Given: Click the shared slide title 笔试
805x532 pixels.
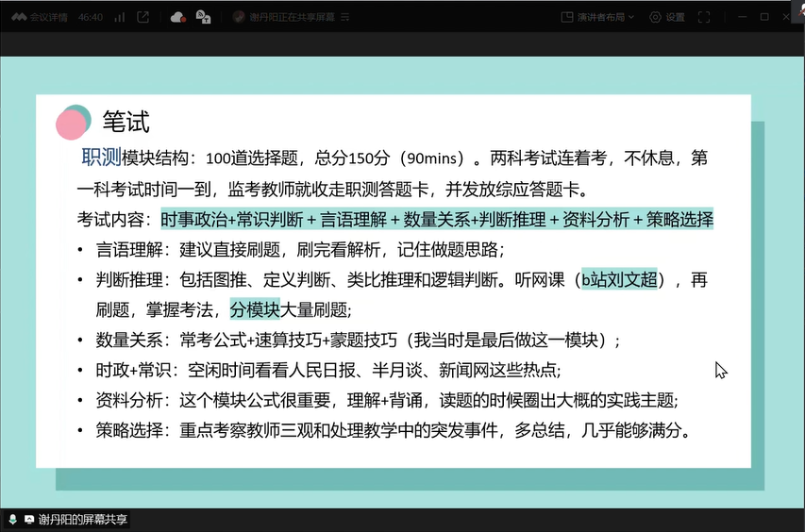Looking at the screenshot, I should (x=126, y=123).
